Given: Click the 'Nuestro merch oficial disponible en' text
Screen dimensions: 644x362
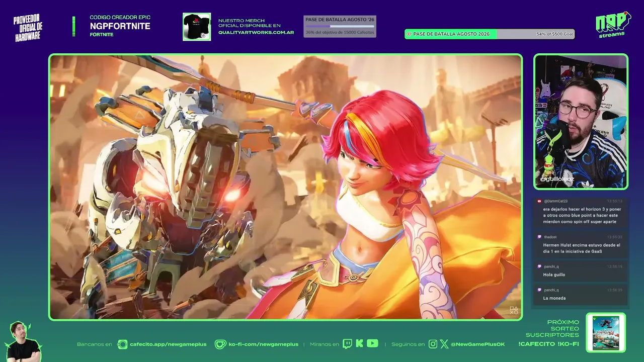Looking at the screenshot, I should [x=250, y=23].
